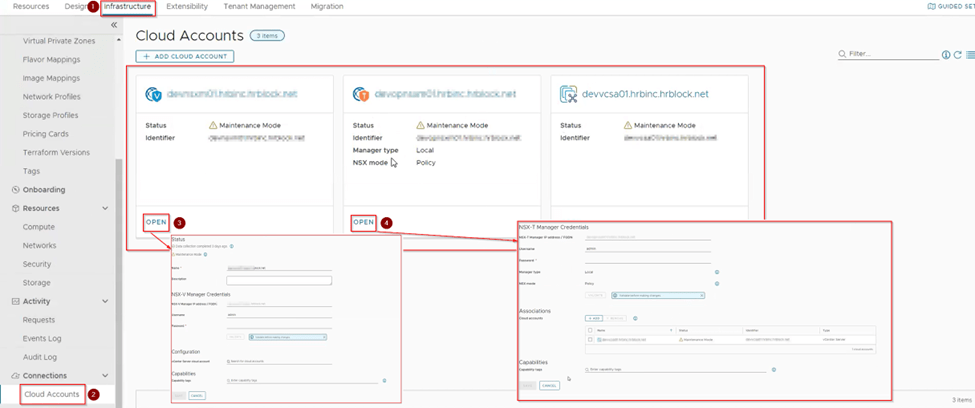Click the refresh icon next to the filter
975x408 pixels.
958,55
